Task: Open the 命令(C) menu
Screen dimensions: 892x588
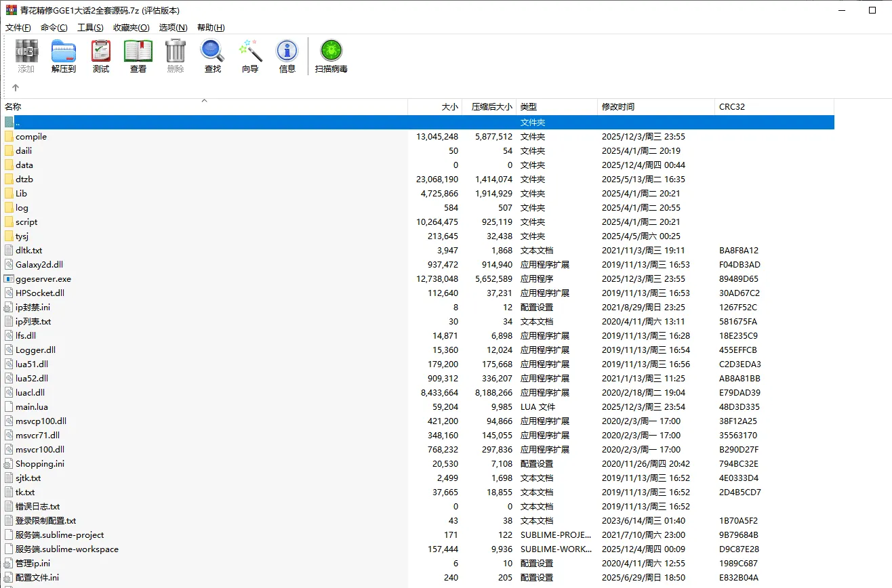Action: coord(54,28)
